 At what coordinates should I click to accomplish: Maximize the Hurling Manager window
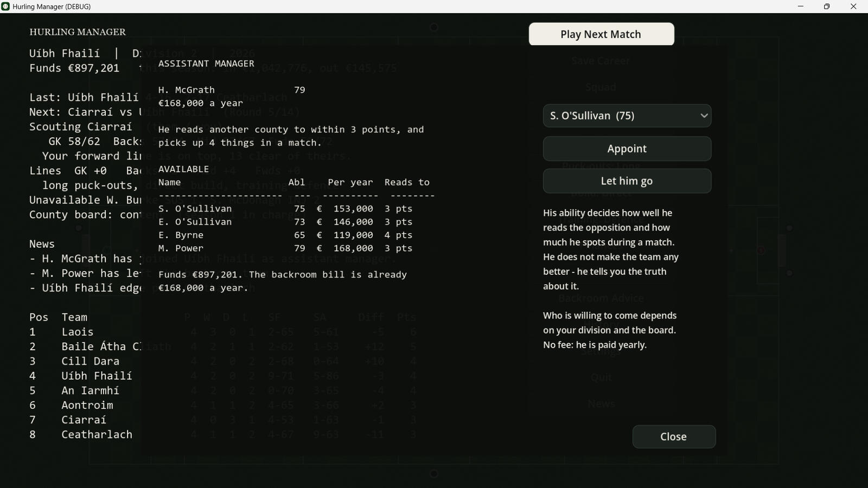pos(827,7)
